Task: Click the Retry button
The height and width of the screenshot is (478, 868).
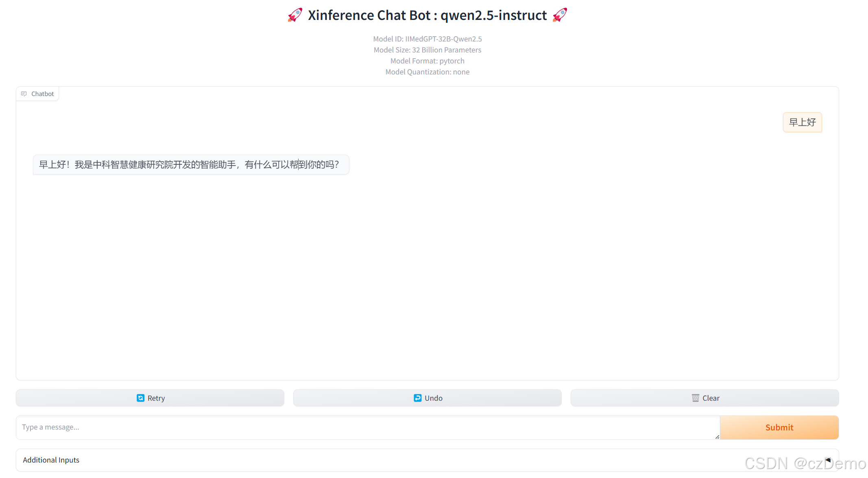Action: 150,398
